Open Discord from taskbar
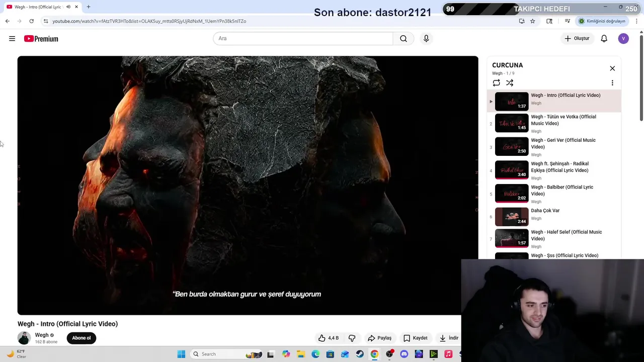This screenshot has height=362, width=644. [404, 354]
